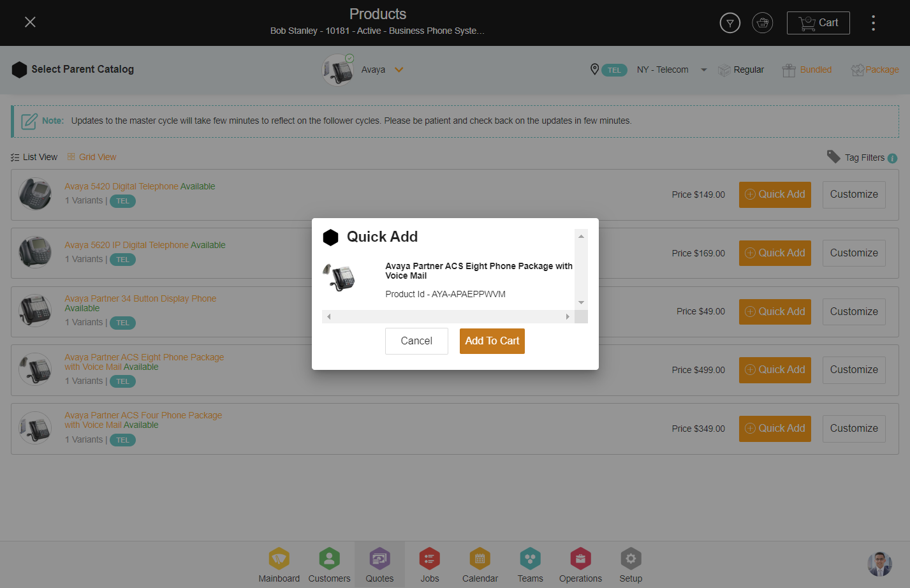Click product image in Quick Add dialog
910x588 pixels.
pos(339,278)
